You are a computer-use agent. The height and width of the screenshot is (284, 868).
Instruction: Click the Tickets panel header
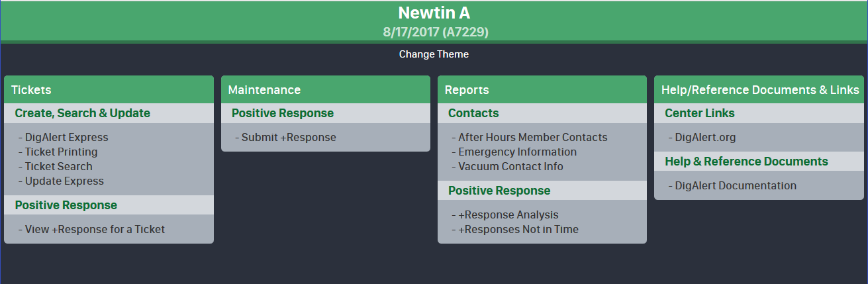(x=31, y=90)
